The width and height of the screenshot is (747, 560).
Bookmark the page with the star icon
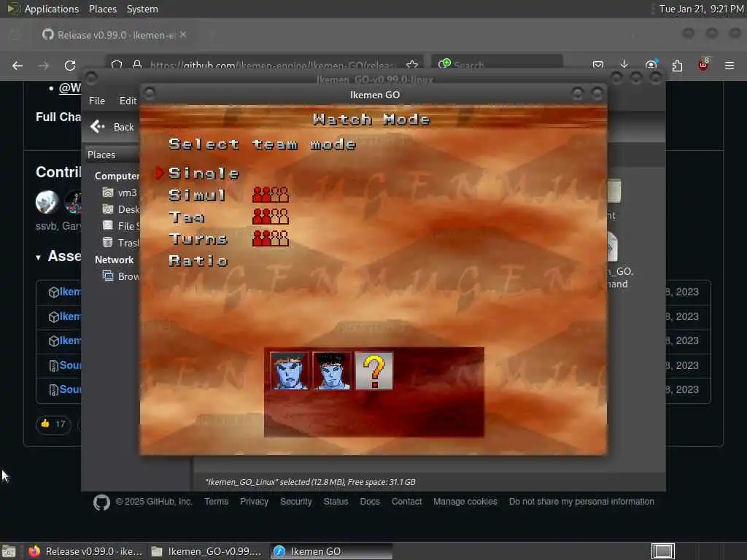click(x=412, y=65)
